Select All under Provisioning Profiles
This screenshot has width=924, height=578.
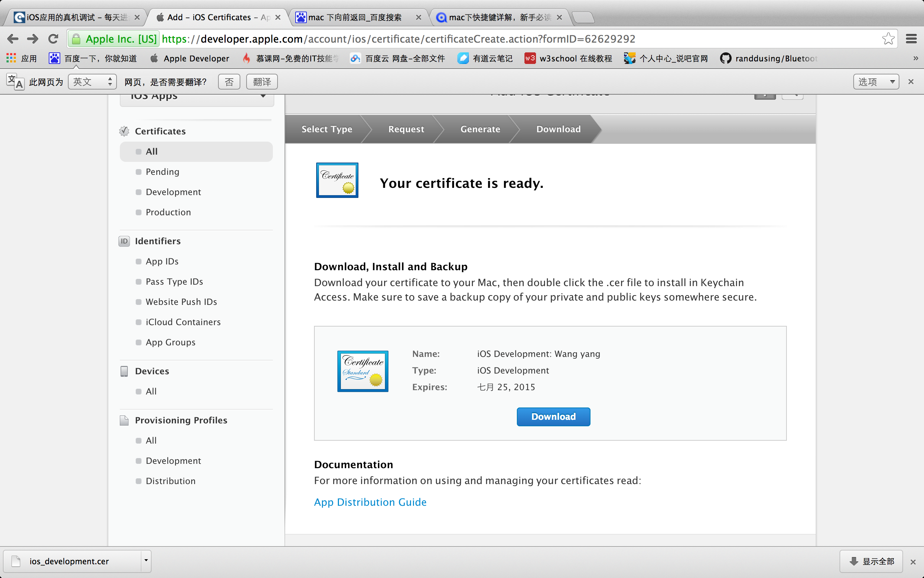(x=151, y=440)
